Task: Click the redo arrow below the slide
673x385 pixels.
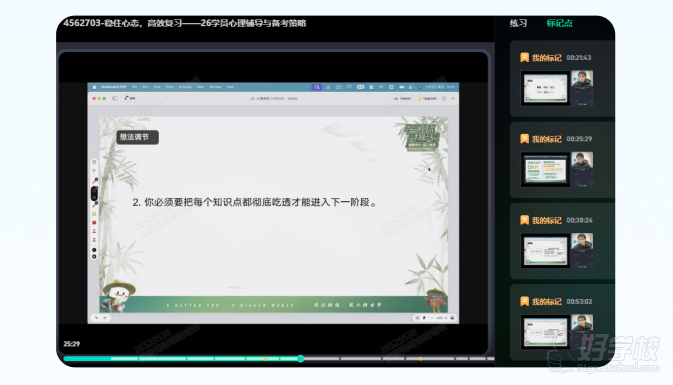Action: 104,318
